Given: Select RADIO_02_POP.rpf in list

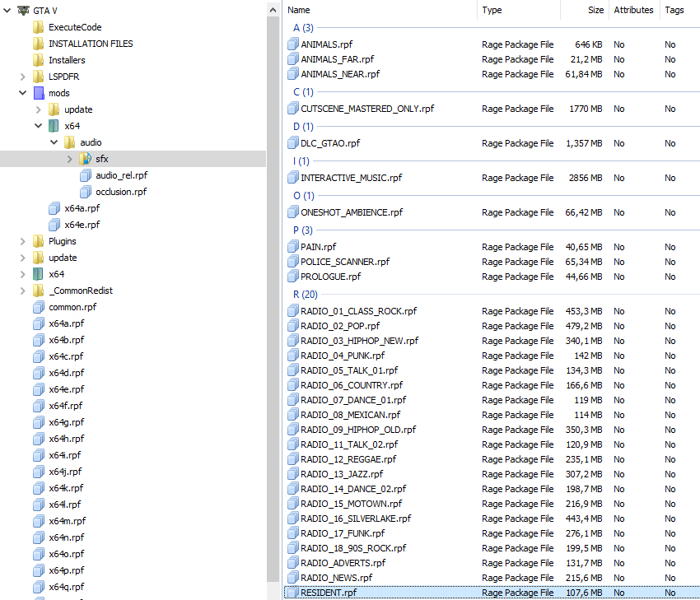Looking at the screenshot, I should point(340,326).
